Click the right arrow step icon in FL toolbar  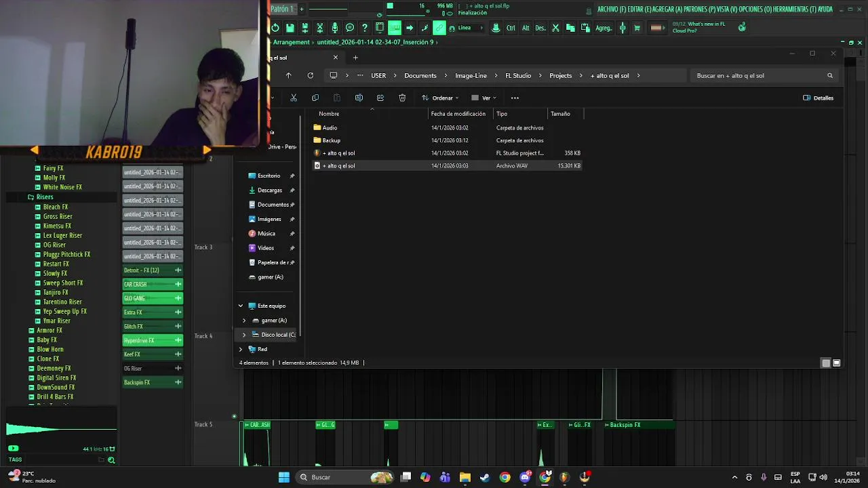click(410, 28)
